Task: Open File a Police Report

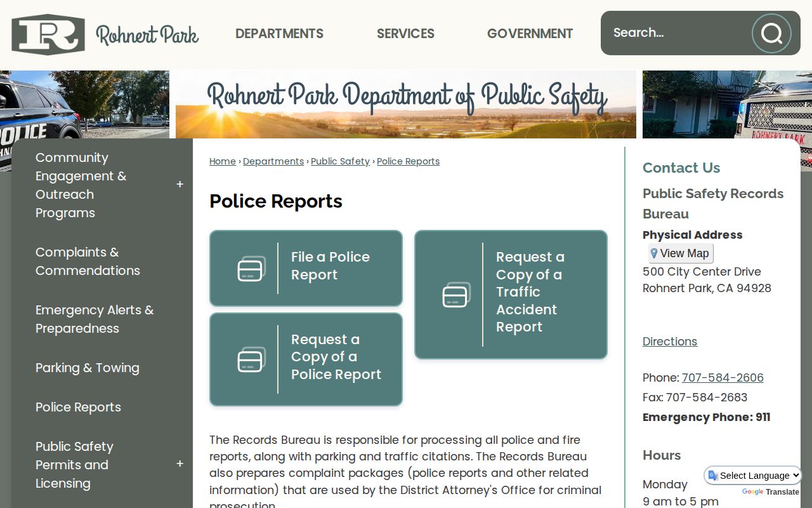Action: [x=306, y=268]
